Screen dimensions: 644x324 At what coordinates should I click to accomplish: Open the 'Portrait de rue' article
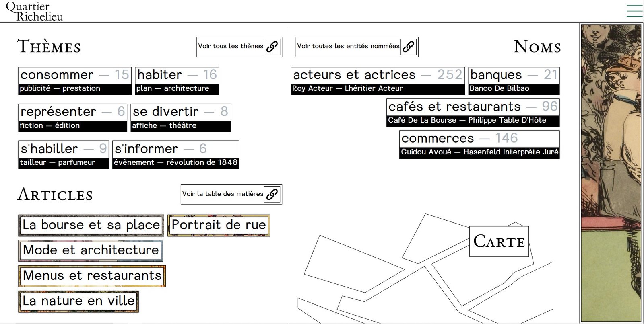click(219, 225)
